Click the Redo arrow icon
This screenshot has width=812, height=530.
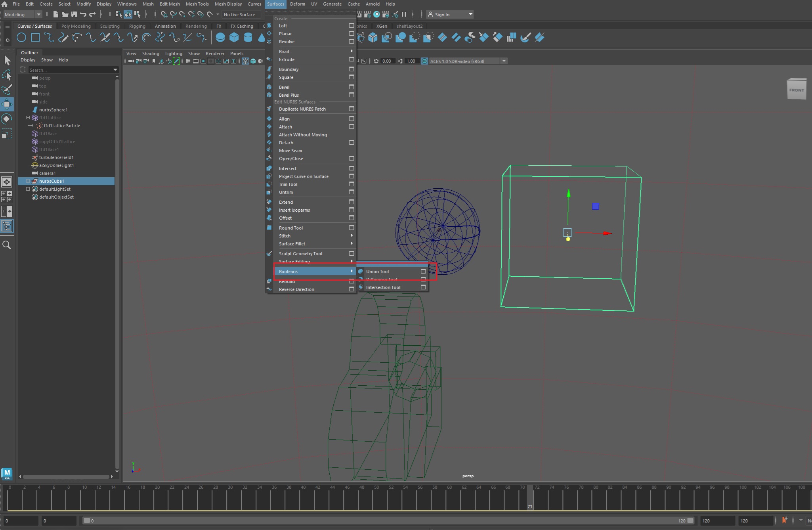[92, 14]
